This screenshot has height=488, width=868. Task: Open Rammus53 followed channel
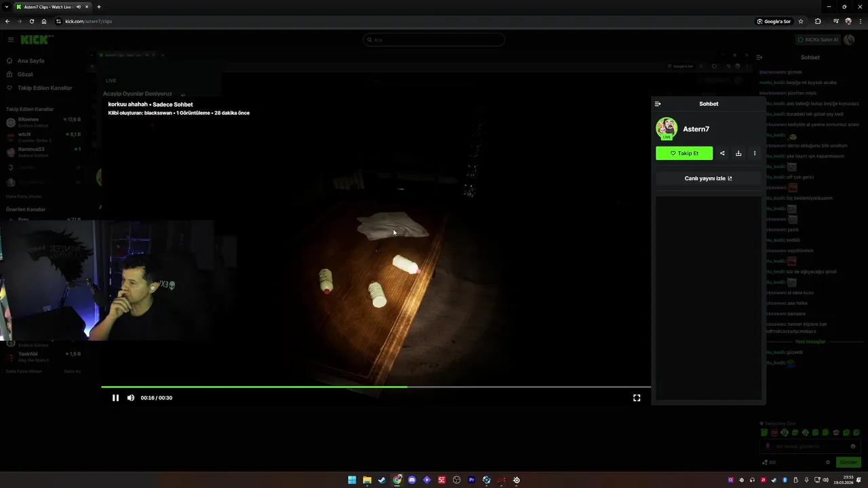(x=43, y=152)
